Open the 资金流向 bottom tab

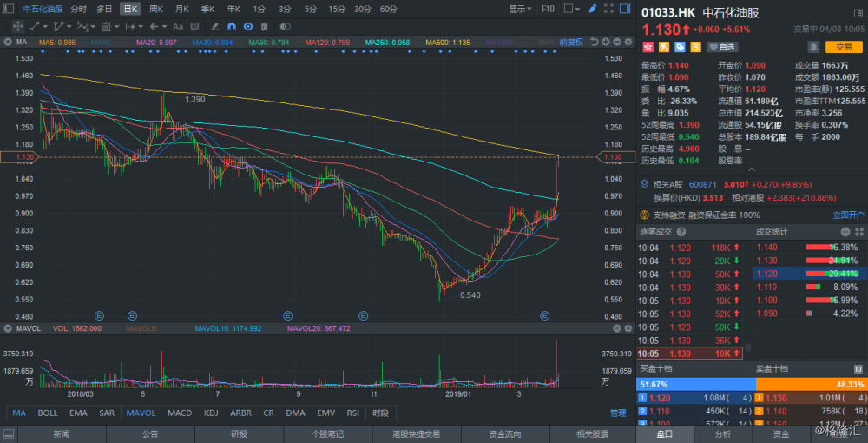click(x=506, y=434)
